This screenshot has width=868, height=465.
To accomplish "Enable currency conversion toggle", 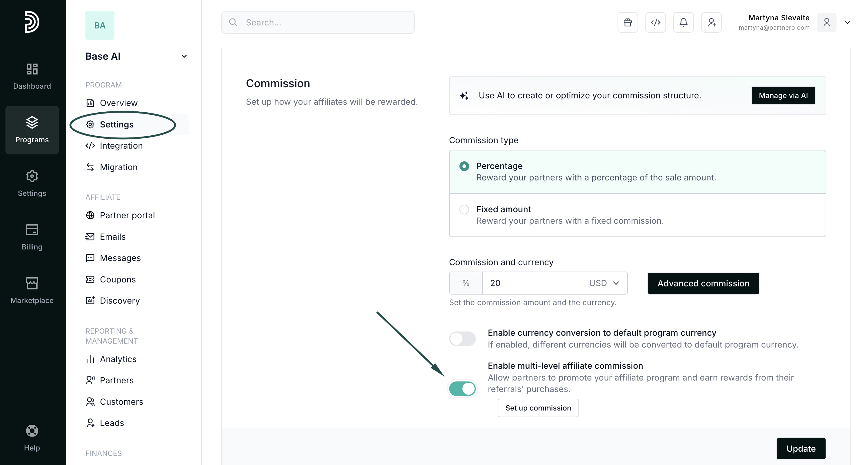I will (x=462, y=339).
